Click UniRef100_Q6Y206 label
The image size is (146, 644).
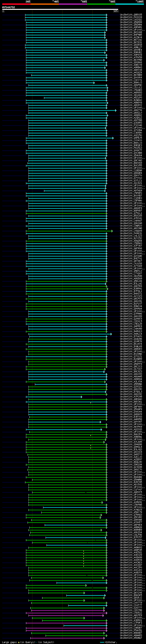click(x=131, y=593)
